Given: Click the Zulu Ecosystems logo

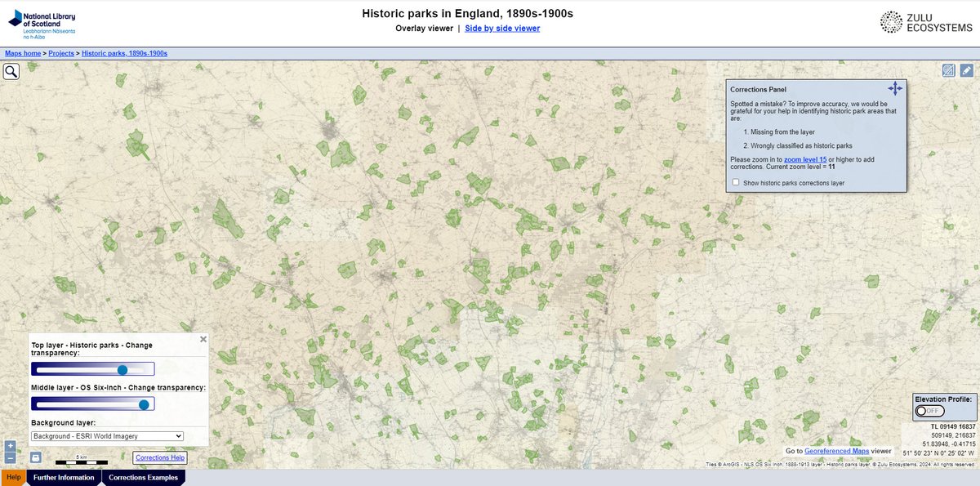Looking at the screenshot, I should tap(923, 20).
